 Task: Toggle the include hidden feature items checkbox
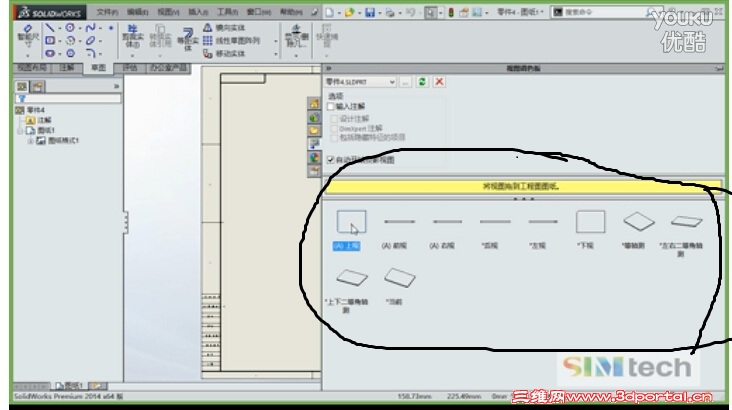[x=334, y=137]
